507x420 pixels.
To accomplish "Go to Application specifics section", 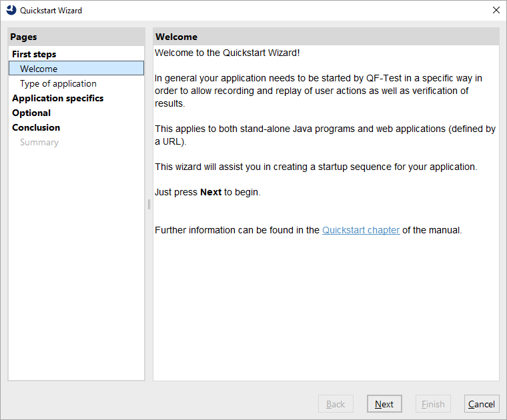I will [x=58, y=98].
